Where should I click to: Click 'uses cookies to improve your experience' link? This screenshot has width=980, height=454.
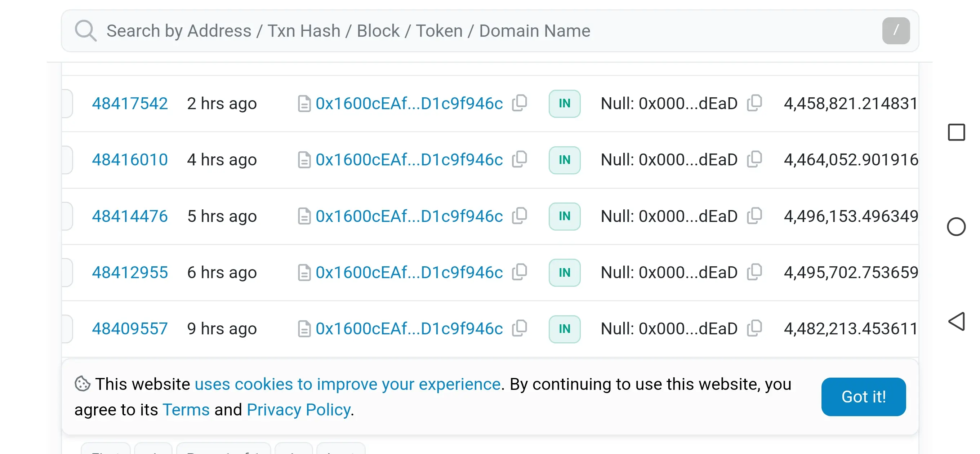pyautogui.click(x=347, y=384)
